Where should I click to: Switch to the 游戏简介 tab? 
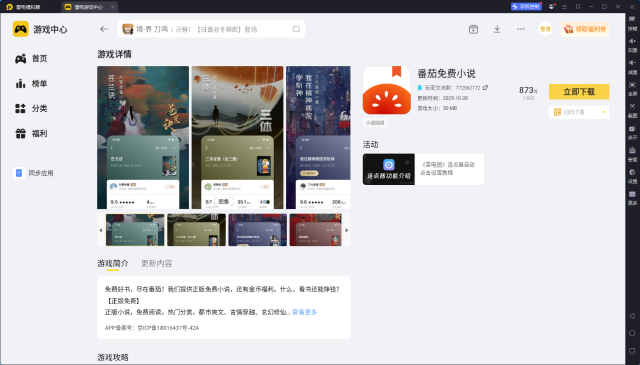click(113, 264)
